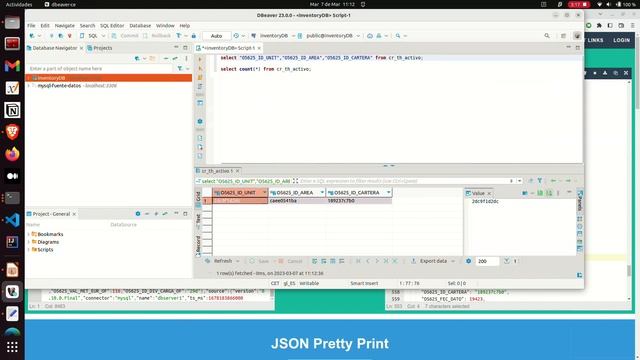This screenshot has height=360, width=640.
Task: Click Actividades in the top bar
Action: [19, 4]
